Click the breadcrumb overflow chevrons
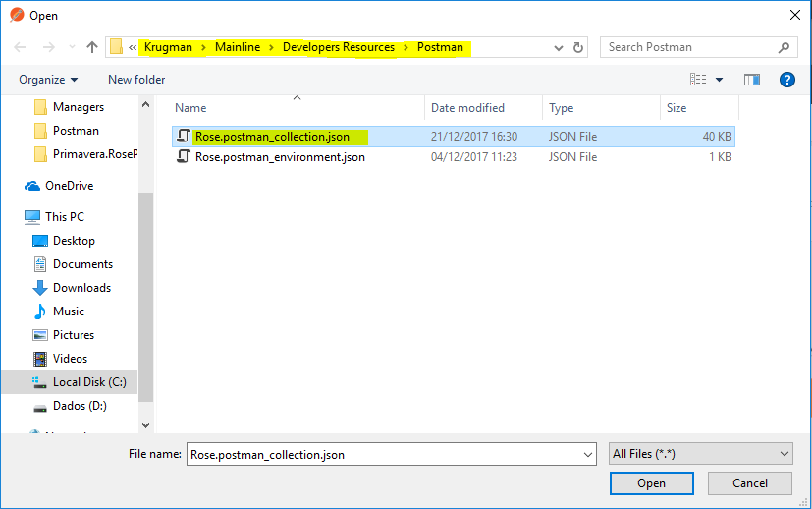Image resolution: width=812 pixels, height=509 pixels. point(133,47)
